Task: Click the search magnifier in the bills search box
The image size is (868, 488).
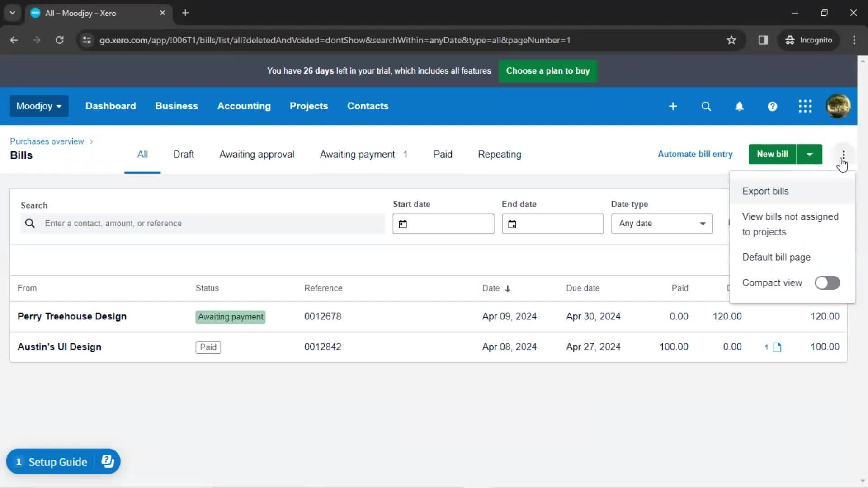Action: pos(30,224)
